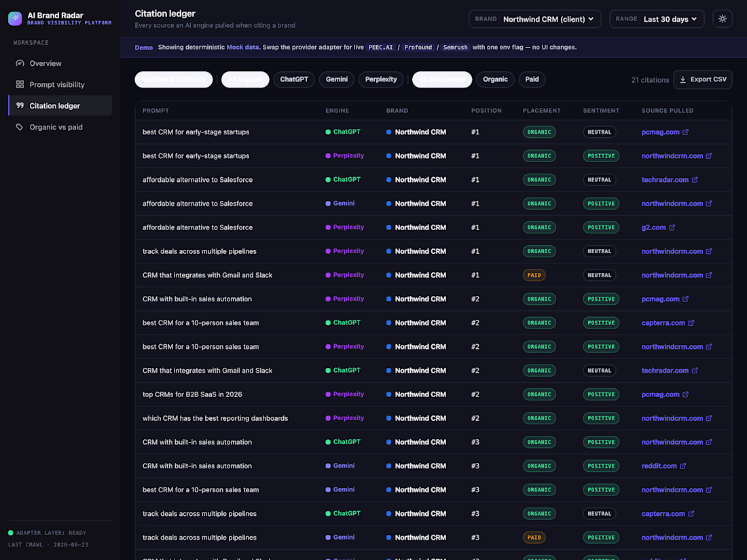Image resolution: width=747 pixels, height=560 pixels.
Task: Open external-link icon for techradar.com in ChatGPT Gmail Slack row
Action: 695,371
